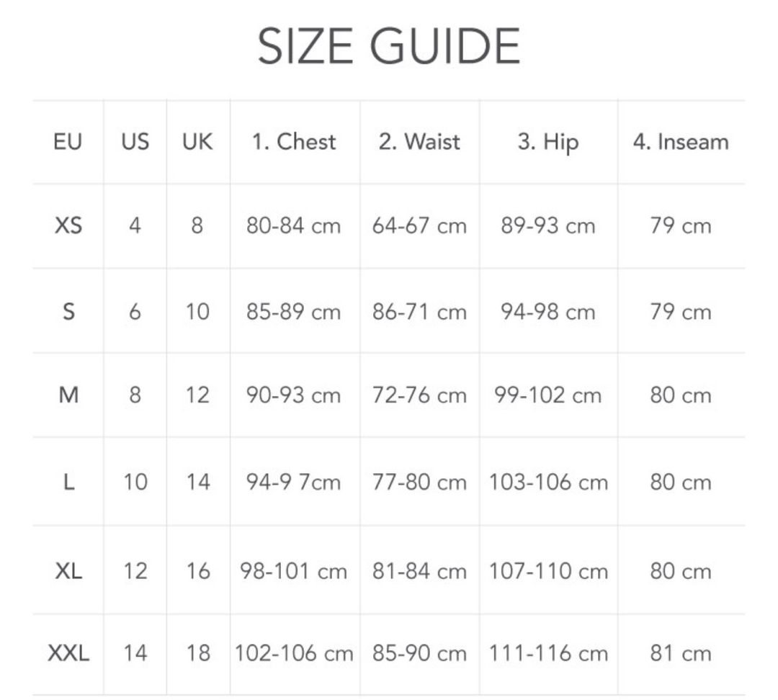Select waist measurement 86-71 cm
This screenshot has height=700, width=778.
(x=419, y=312)
